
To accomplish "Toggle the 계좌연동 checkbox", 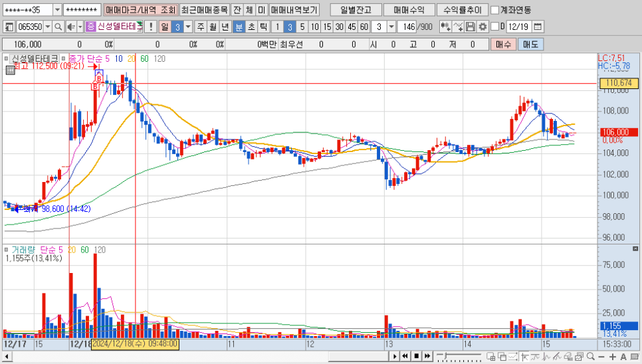I will [494, 10].
